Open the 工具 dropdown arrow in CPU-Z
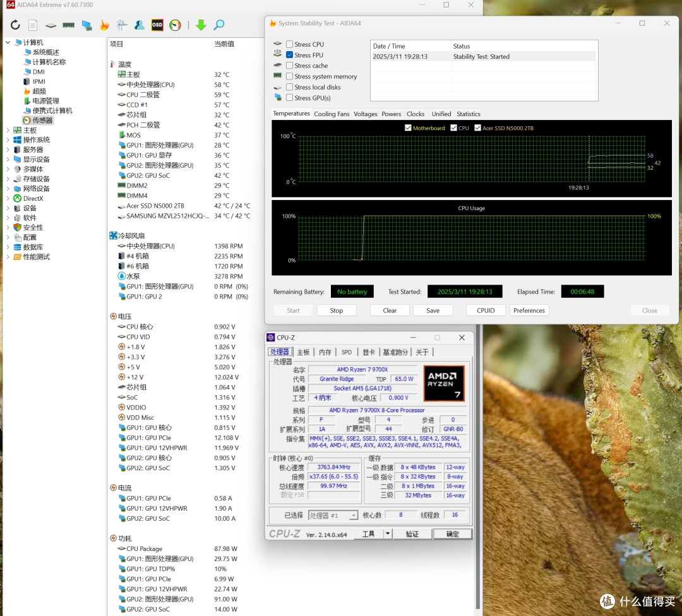The image size is (682, 616). [x=387, y=533]
